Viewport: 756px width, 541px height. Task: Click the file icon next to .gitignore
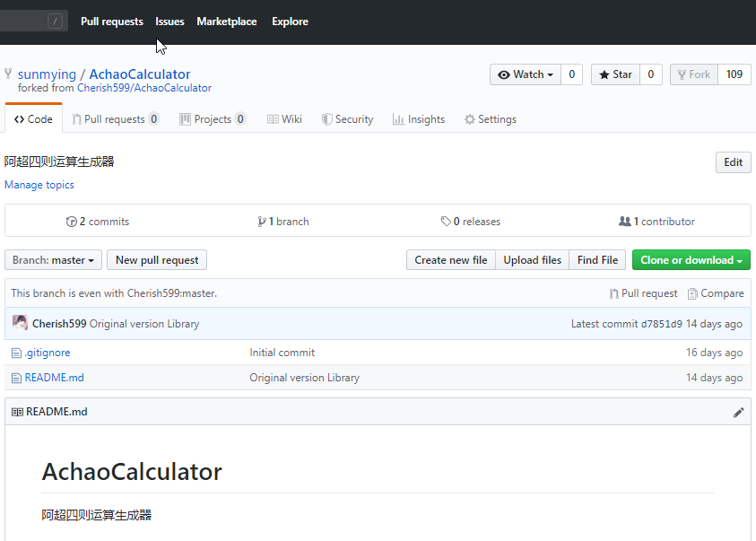point(16,353)
